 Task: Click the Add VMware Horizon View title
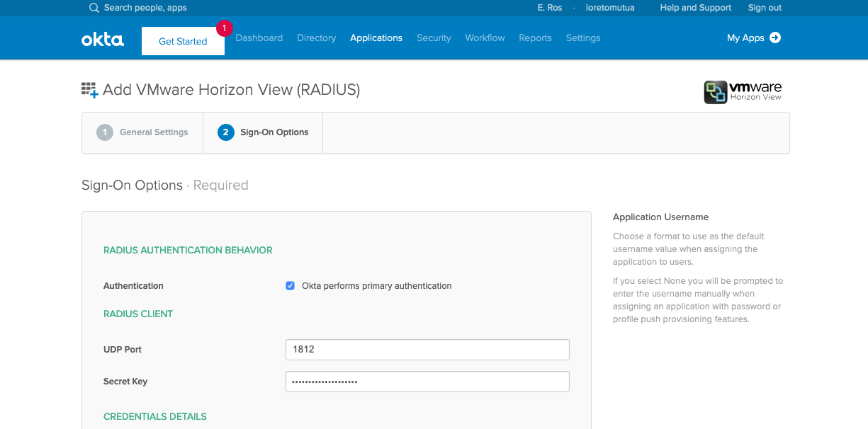(x=232, y=90)
